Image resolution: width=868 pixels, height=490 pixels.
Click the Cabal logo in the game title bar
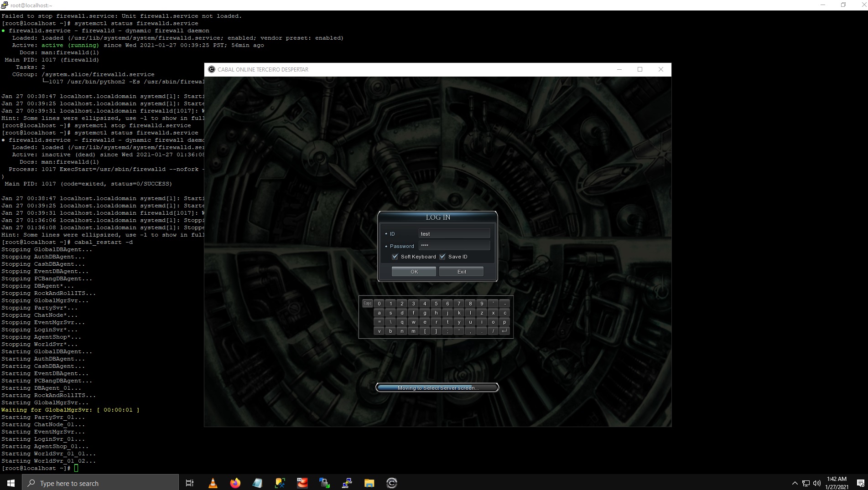point(211,69)
